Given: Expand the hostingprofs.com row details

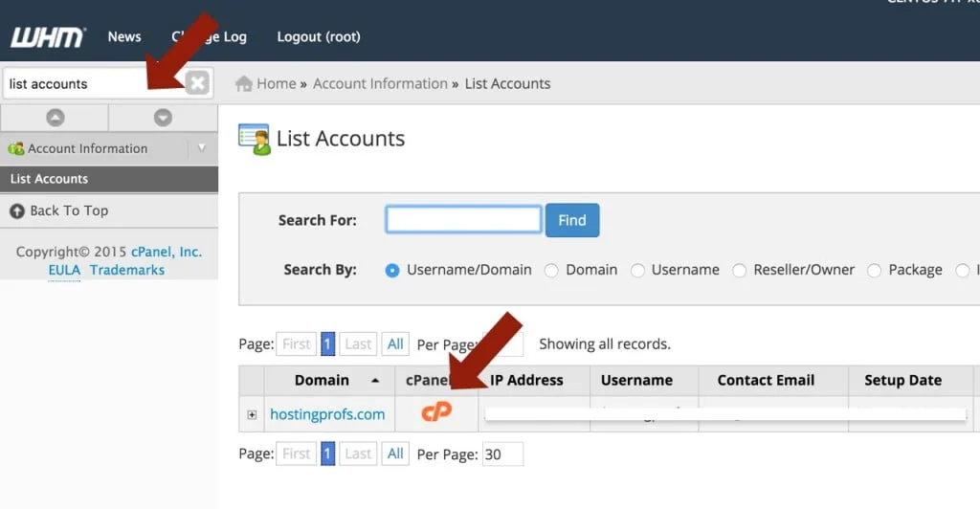Looking at the screenshot, I should (252, 414).
